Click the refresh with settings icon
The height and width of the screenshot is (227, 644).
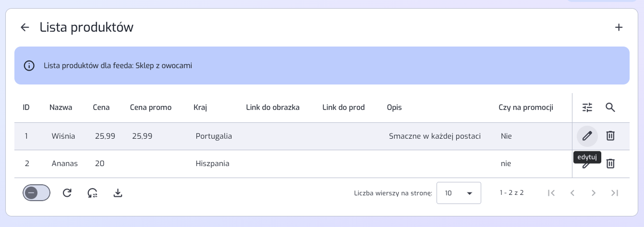click(x=93, y=193)
